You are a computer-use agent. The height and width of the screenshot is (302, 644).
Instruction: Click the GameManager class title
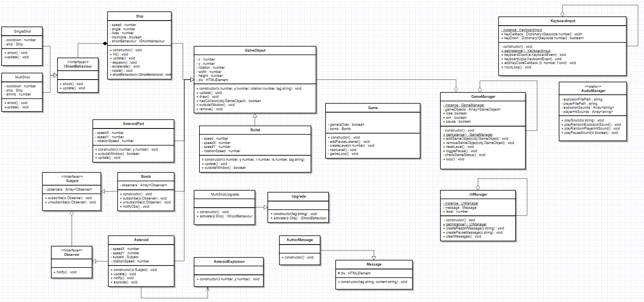pyautogui.click(x=483, y=97)
